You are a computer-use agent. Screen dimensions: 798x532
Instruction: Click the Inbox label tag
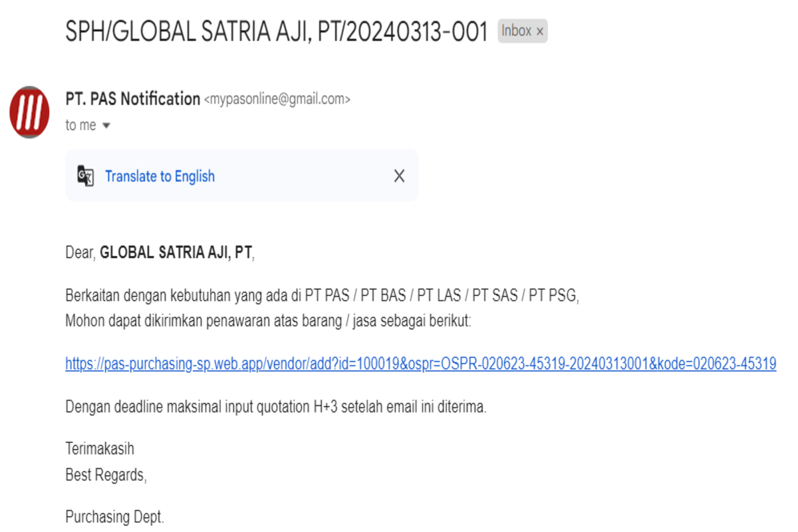(516, 31)
